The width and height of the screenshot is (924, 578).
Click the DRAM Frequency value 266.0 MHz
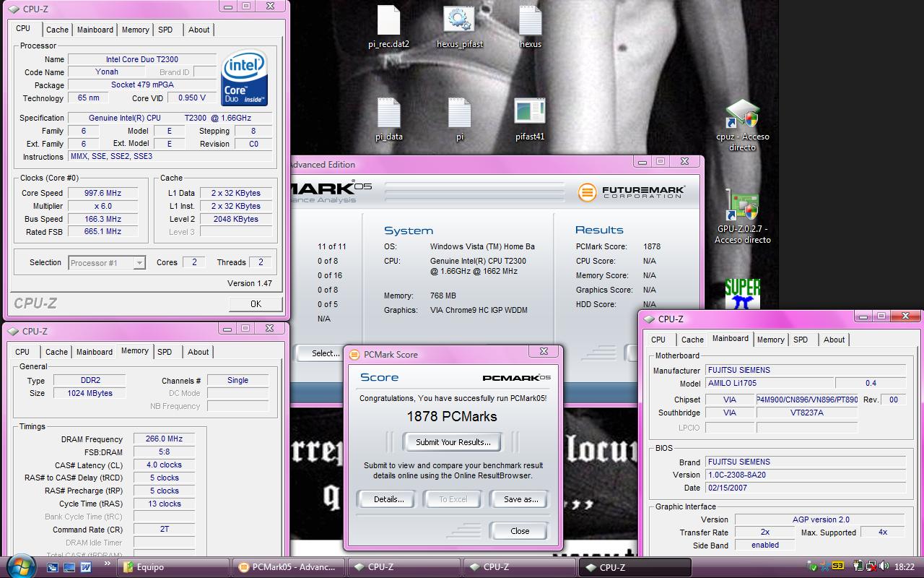pyautogui.click(x=164, y=439)
